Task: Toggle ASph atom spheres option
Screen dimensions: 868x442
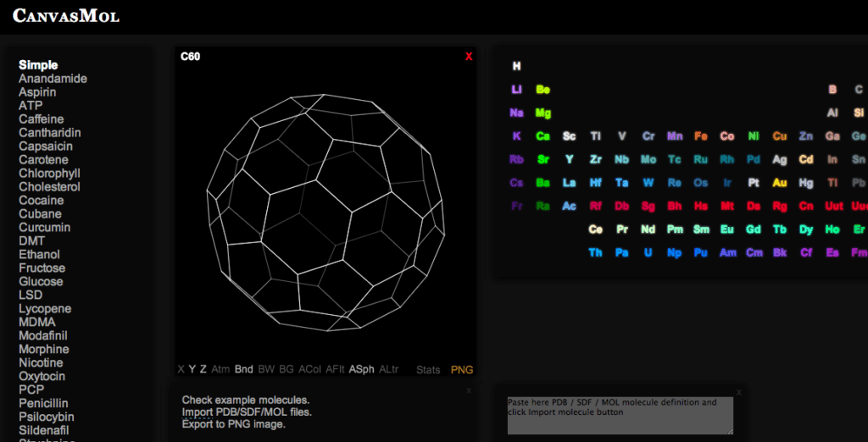Action: point(361,369)
